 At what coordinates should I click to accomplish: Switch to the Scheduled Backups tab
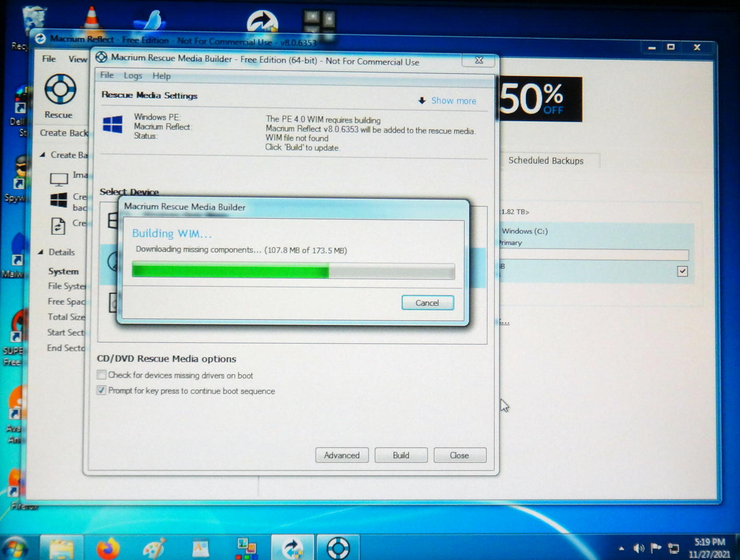(546, 160)
